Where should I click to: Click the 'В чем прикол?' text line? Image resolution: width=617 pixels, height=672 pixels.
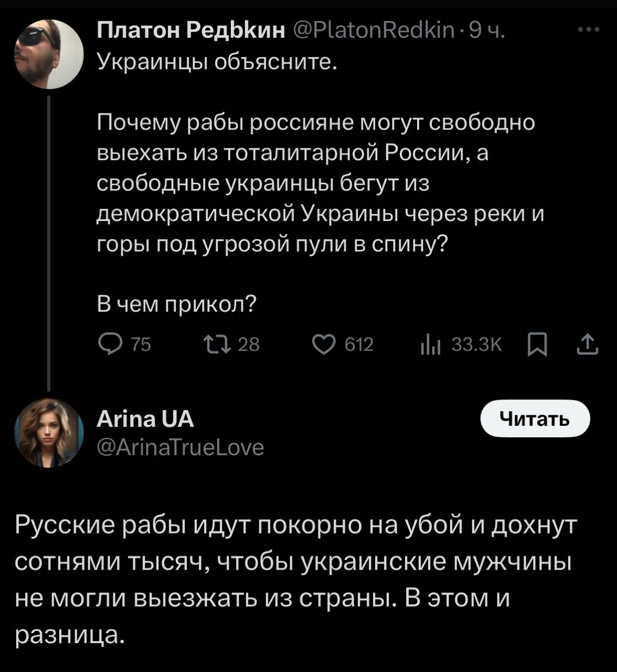(177, 303)
